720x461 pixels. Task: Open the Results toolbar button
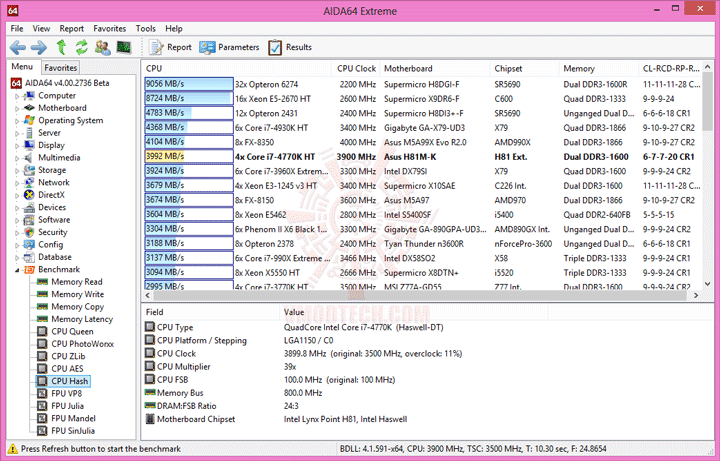[290, 47]
